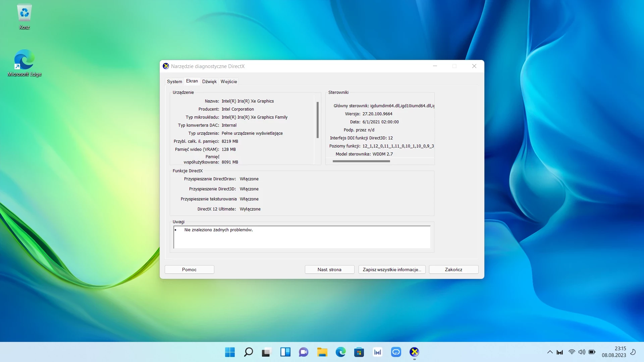Click DirectX 12 Ultimate Wyłączone value
This screenshot has width=644, height=362.
click(x=250, y=209)
